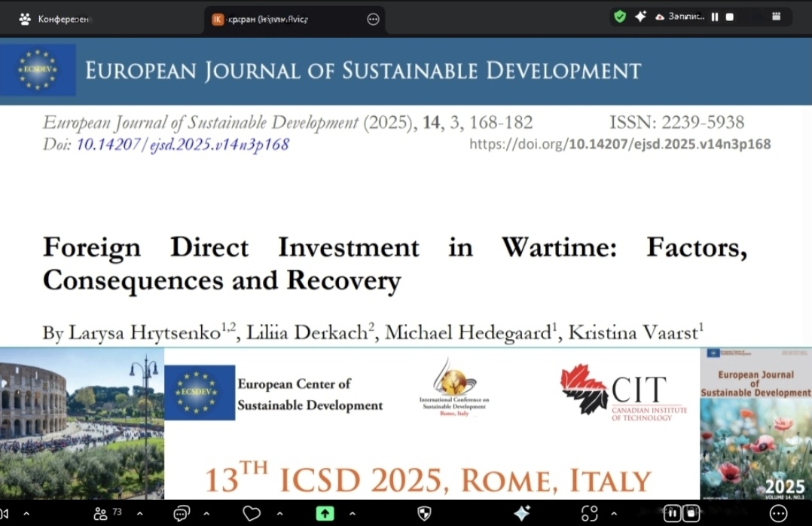812x526 pixels.
Task: Pause recording from the top bar
Action: [x=714, y=17]
